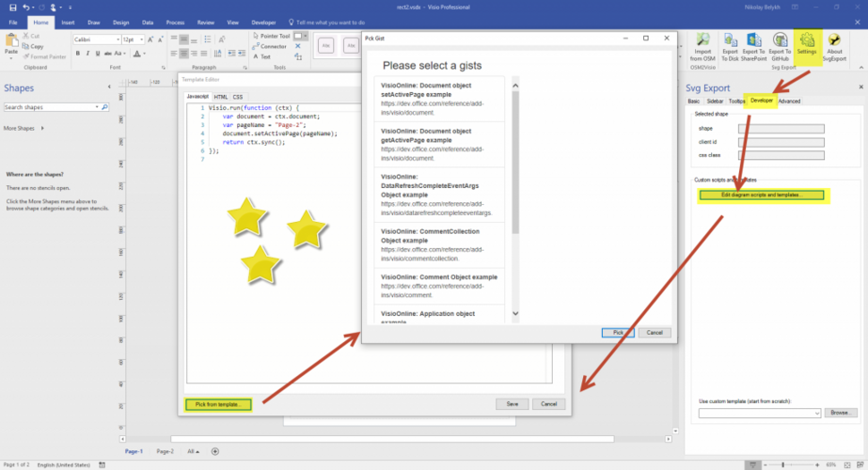Screen dimensions: 868x470
Task: Click Save in Template Editor
Action: pyautogui.click(x=512, y=404)
